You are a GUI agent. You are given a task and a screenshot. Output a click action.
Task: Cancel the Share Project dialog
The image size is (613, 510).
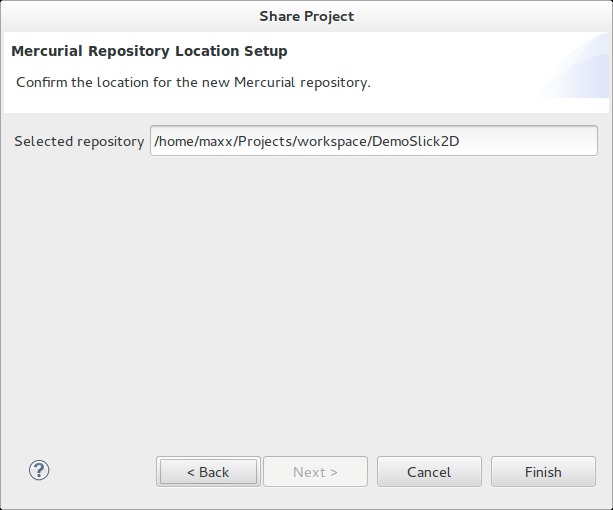(x=429, y=472)
